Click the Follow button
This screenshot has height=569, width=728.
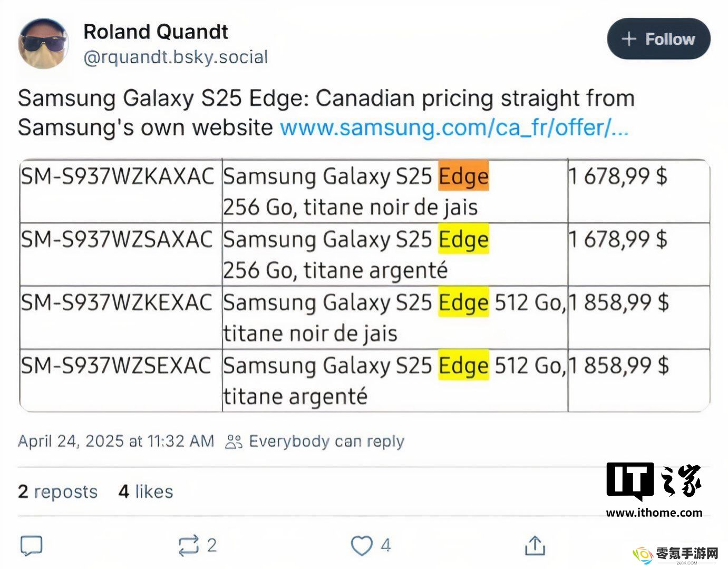[658, 38]
